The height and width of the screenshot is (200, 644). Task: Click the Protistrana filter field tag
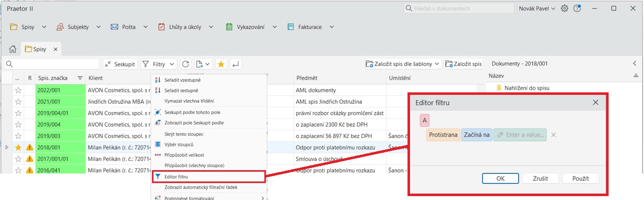pos(443,135)
